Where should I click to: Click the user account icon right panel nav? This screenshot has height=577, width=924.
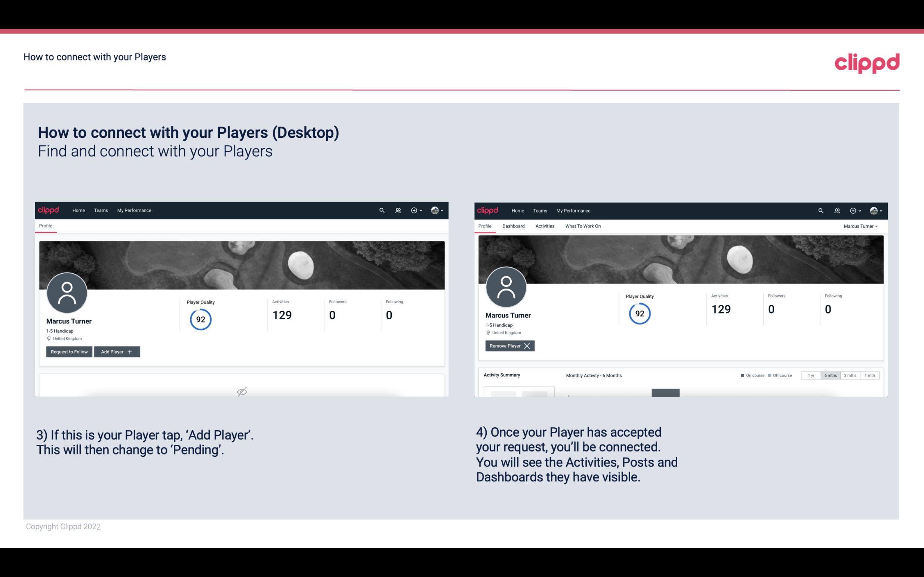pos(874,210)
